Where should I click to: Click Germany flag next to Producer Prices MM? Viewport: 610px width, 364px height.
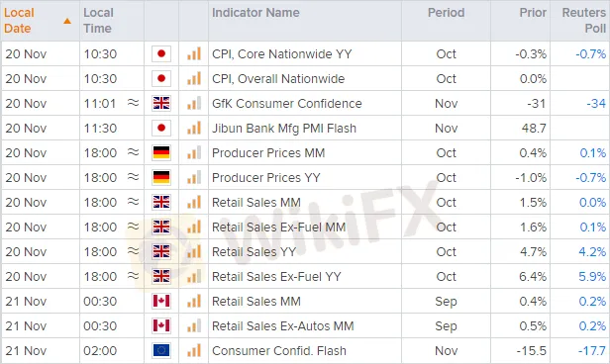[x=161, y=152]
